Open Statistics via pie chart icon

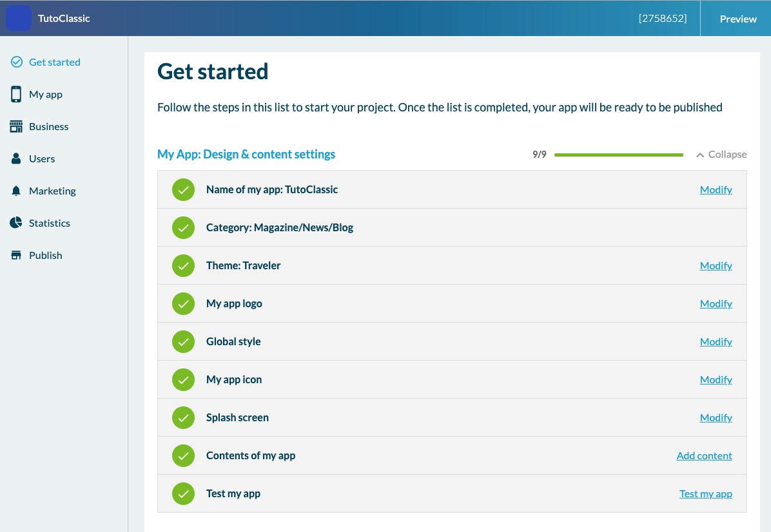pyautogui.click(x=17, y=223)
